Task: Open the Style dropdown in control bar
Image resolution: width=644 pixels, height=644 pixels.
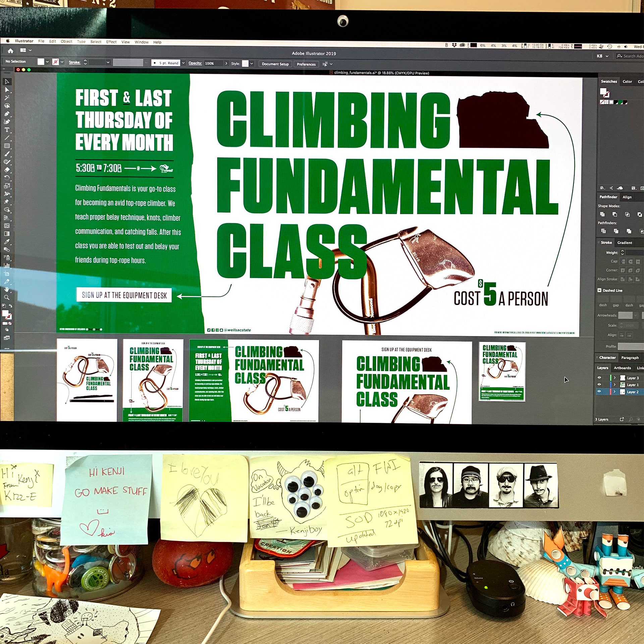Action: (252, 64)
